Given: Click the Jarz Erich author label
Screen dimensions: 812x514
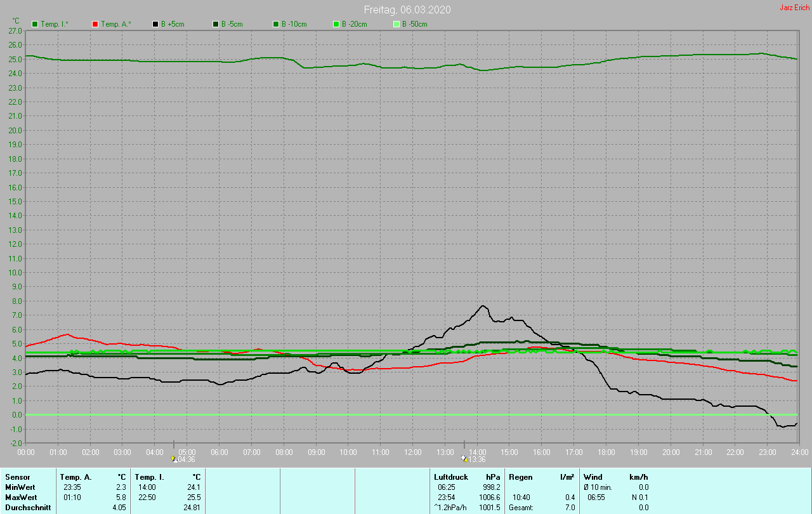Looking at the screenshot, I should pos(794,8).
